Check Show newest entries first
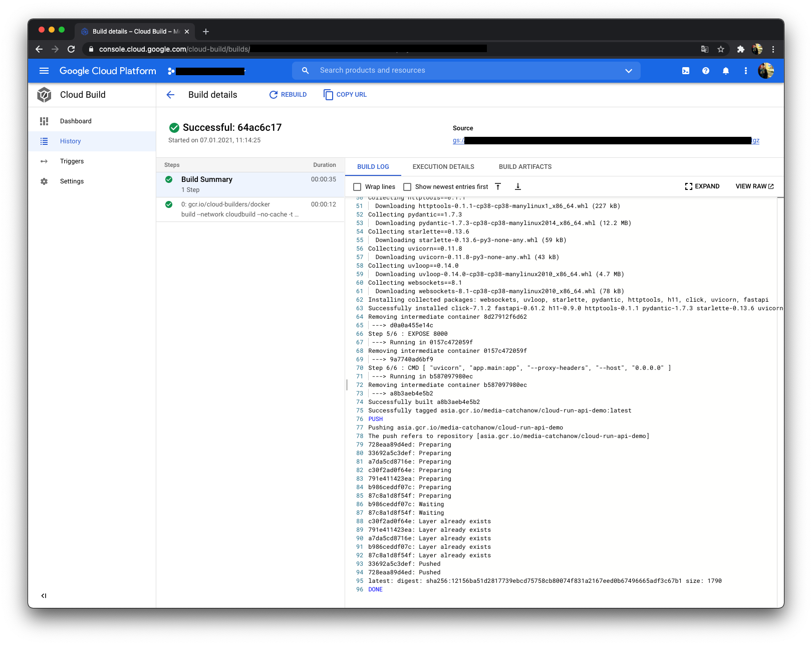 click(407, 186)
